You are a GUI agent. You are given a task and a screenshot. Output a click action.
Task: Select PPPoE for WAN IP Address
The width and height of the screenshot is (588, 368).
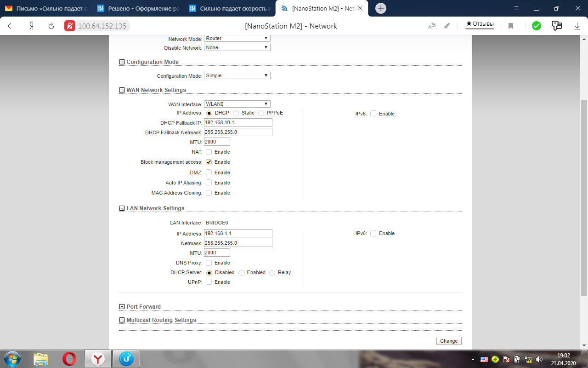pyautogui.click(x=261, y=113)
